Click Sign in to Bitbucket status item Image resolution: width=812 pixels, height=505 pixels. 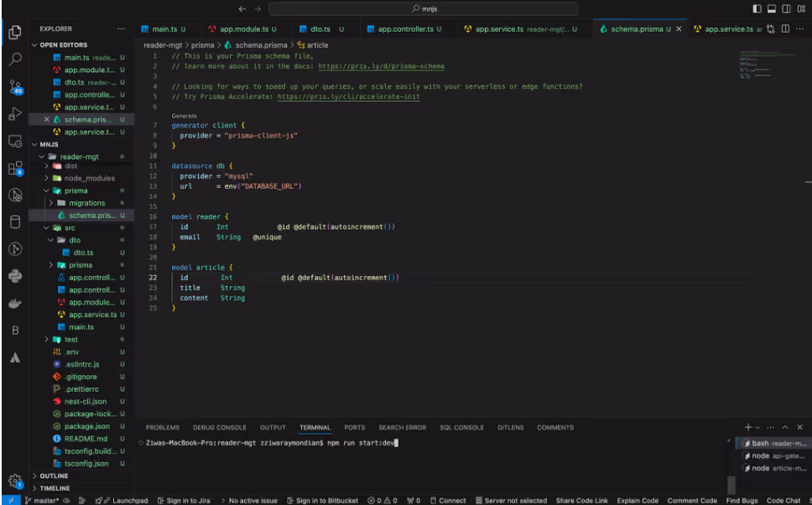[322, 500]
